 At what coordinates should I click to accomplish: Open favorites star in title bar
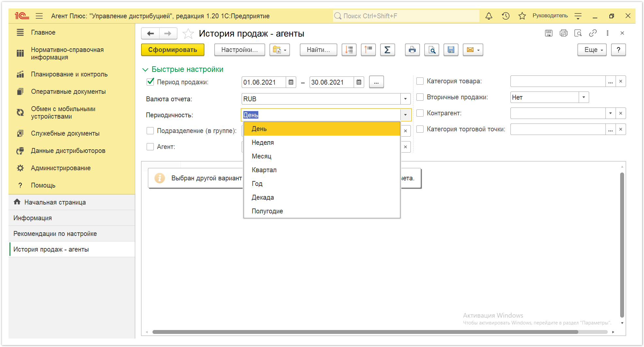tap(522, 16)
